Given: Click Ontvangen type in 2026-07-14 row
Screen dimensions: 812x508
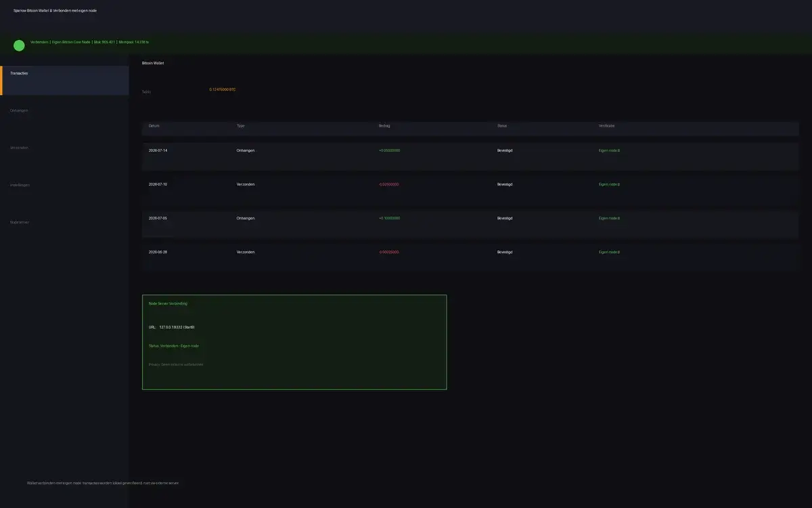Looking at the screenshot, I should 246,150.
